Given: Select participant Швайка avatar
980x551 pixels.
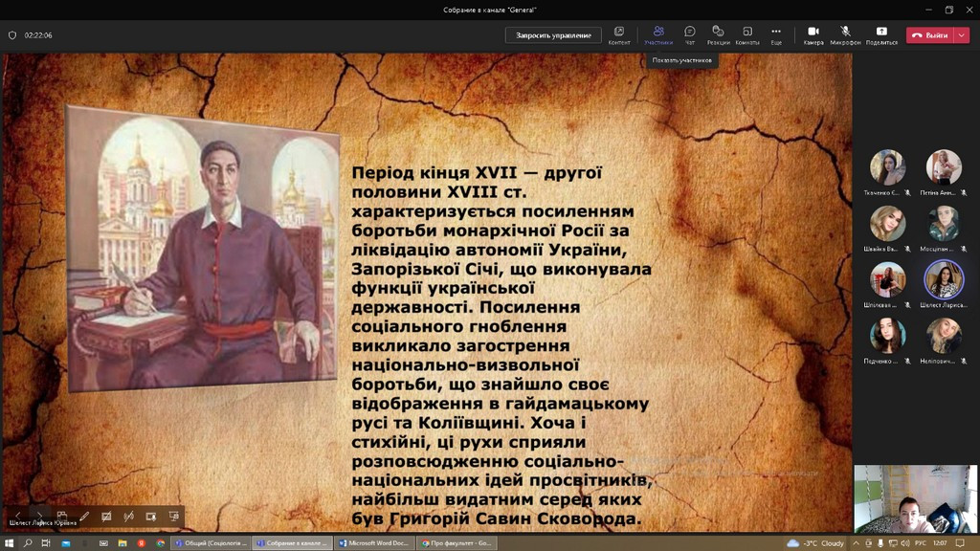Looking at the screenshot, I should [887, 223].
